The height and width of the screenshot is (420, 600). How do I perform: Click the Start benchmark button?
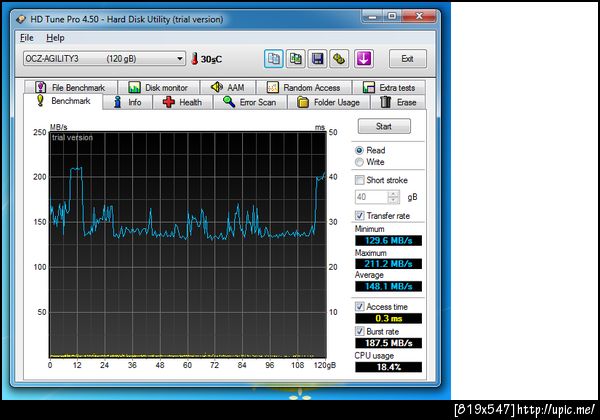pos(384,126)
